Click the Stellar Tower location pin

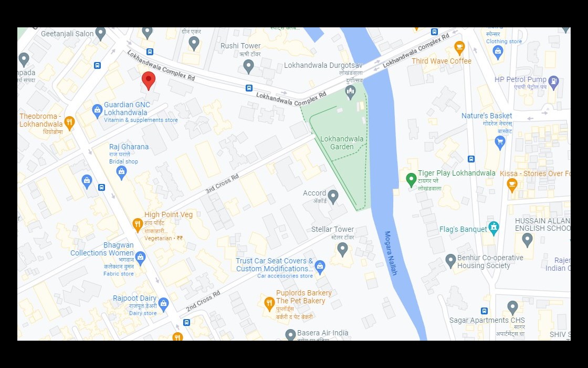tap(342, 249)
